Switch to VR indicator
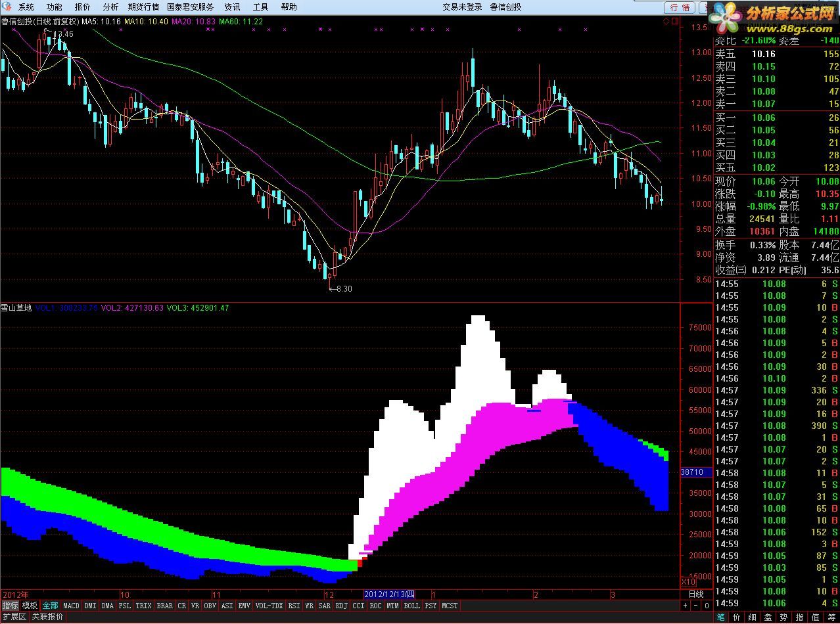Screen dimensions: 840x624 [195, 606]
